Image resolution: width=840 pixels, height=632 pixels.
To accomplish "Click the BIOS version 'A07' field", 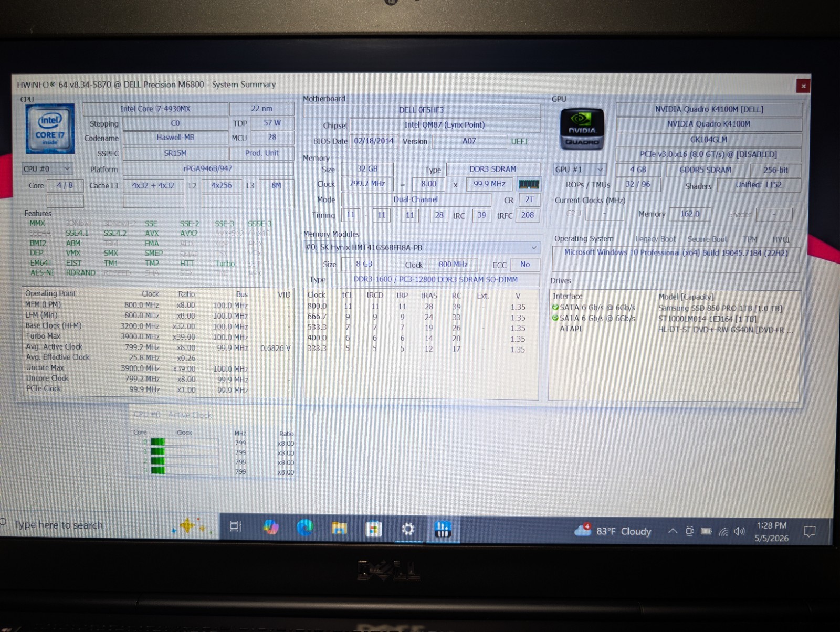I will point(469,141).
